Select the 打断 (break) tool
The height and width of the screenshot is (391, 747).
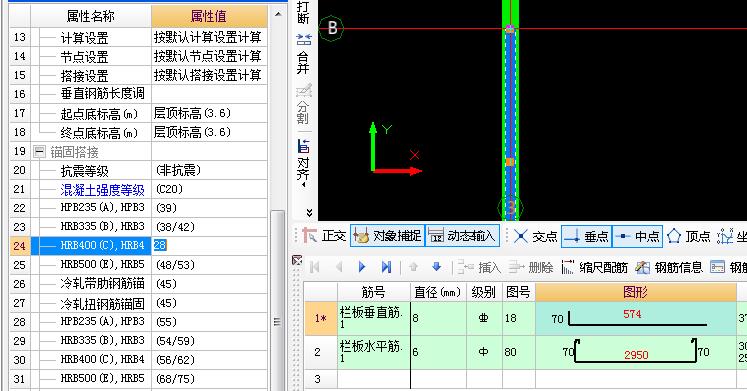coord(303,12)
